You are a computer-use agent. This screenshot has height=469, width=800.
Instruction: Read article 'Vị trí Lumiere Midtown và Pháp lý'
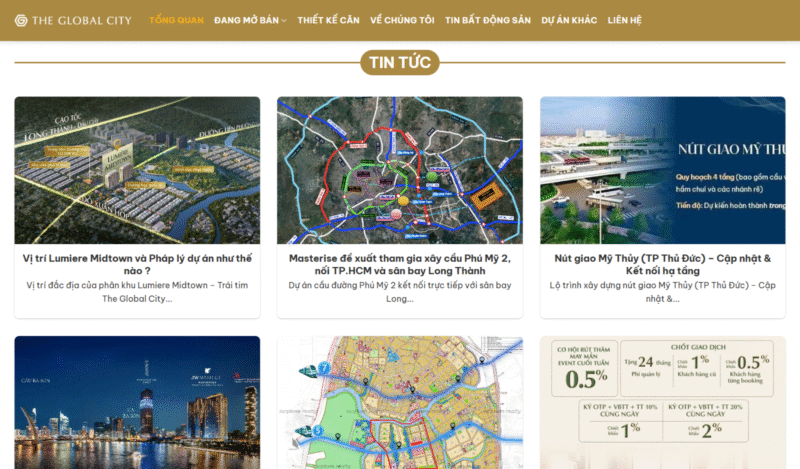137,264
